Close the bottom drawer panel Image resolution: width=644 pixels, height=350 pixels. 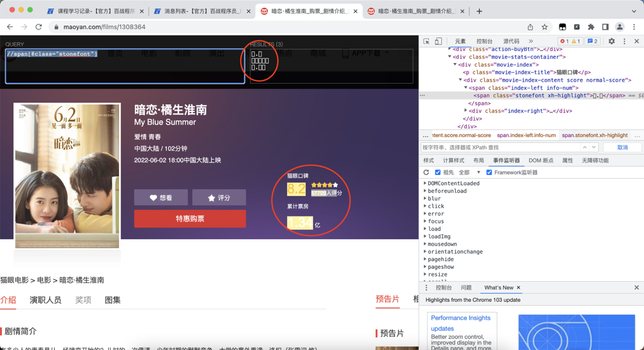(x=637, y=288)
